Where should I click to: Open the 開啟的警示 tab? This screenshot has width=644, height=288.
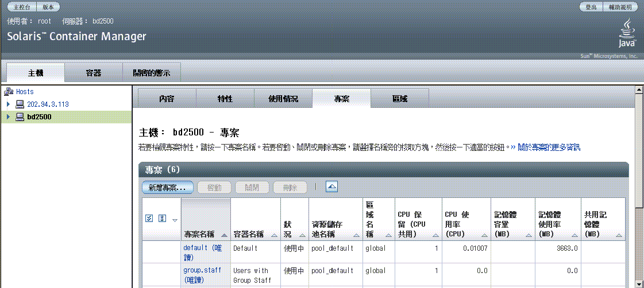(x=152, y=73)
